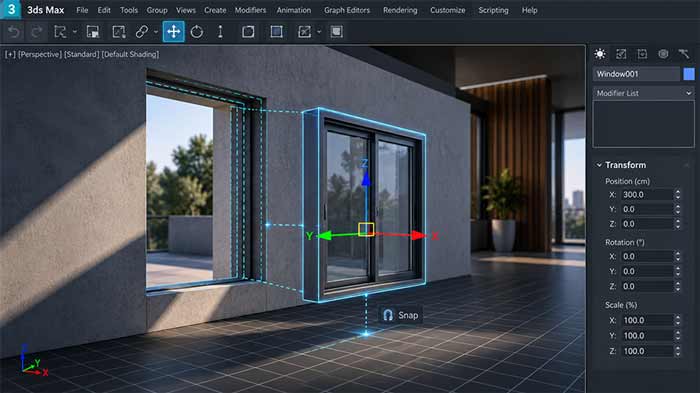
Task: Click the green Y axis gizmo arrow
Action: pyautogui.click(x=324, y=235)
